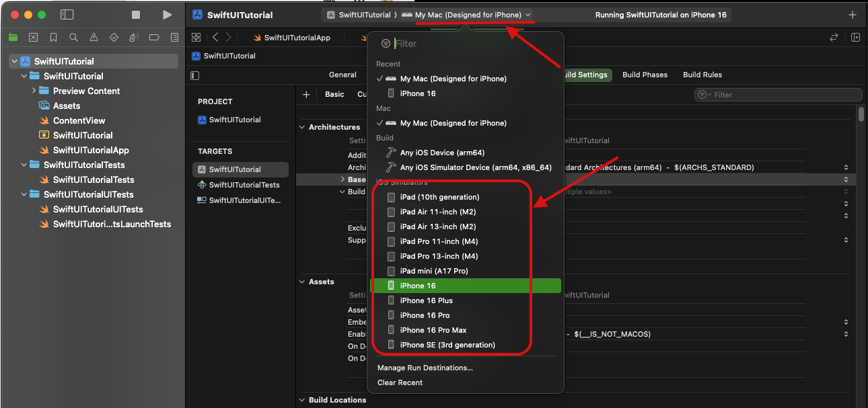Screen dimensions: 868x408
Task: Open the Issue navigator warning icon
Action: pos(94,38)
